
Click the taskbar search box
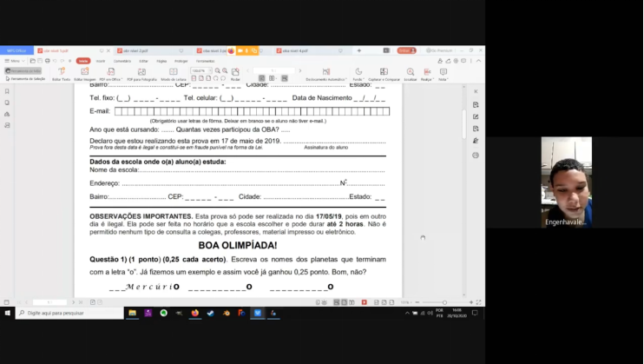click(69, 313)
